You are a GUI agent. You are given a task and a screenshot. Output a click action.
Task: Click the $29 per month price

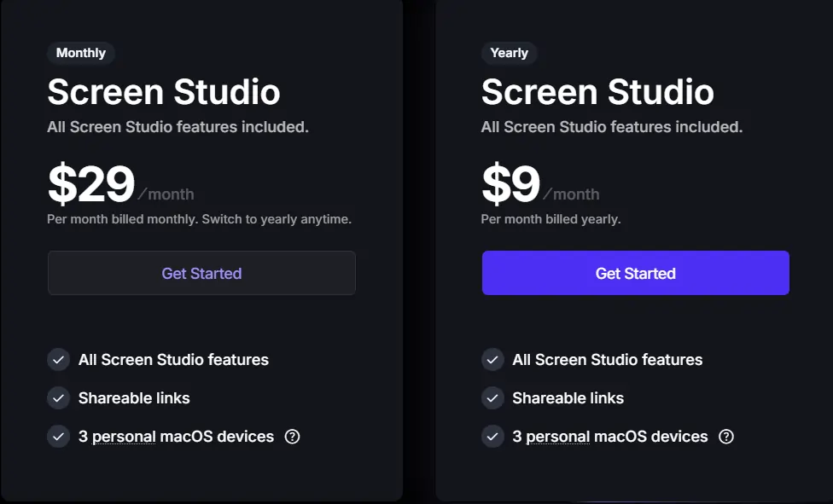[x=92, y=185]
